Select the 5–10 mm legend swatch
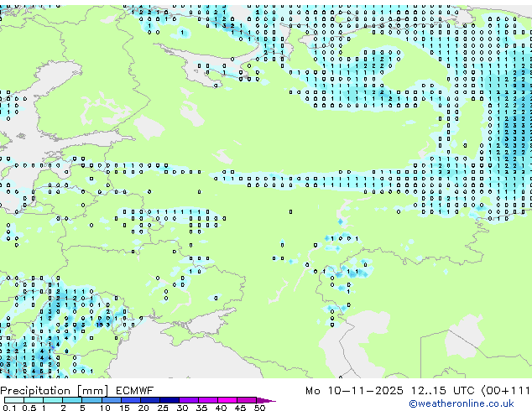The width and height of the screenshot is (532, 411). click(91, 400)
